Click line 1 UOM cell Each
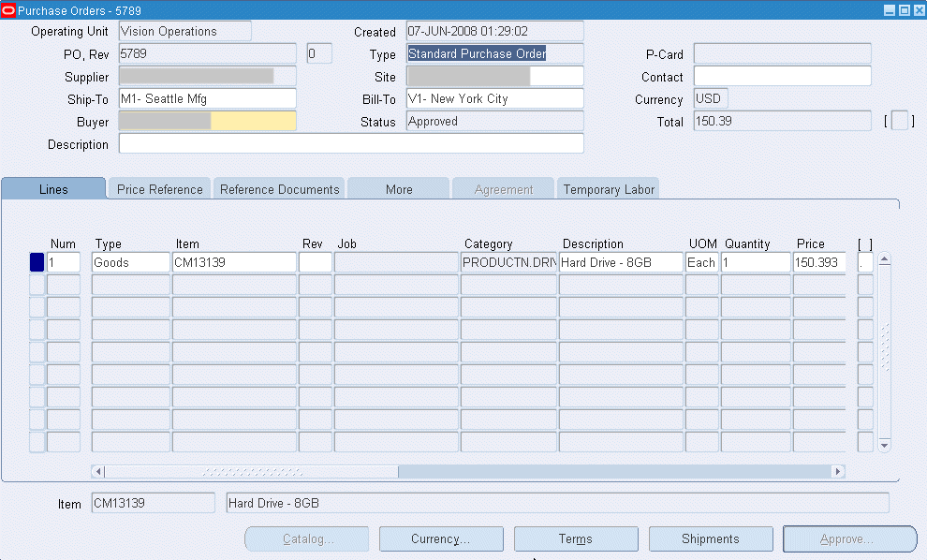The height and width of the screenshot is (560, 927). (701, 262)
